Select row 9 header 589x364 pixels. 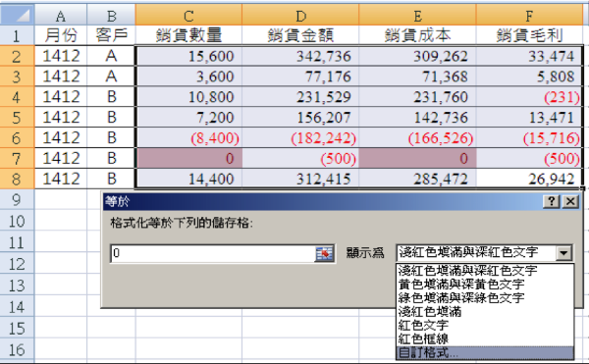pos(18,199)
